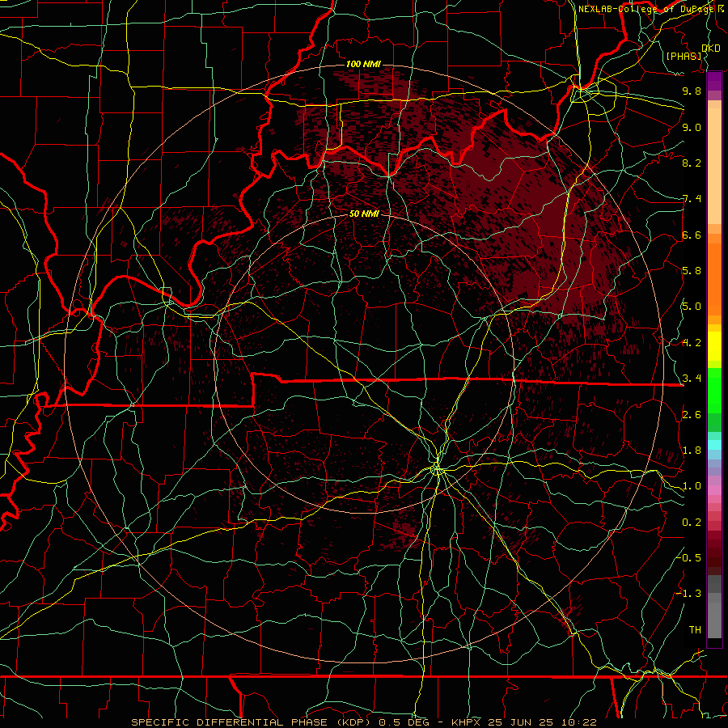This screenshot has width=728, height=728.
Task: Click the 5.8 value on the color scale
Action: (692, 271)
